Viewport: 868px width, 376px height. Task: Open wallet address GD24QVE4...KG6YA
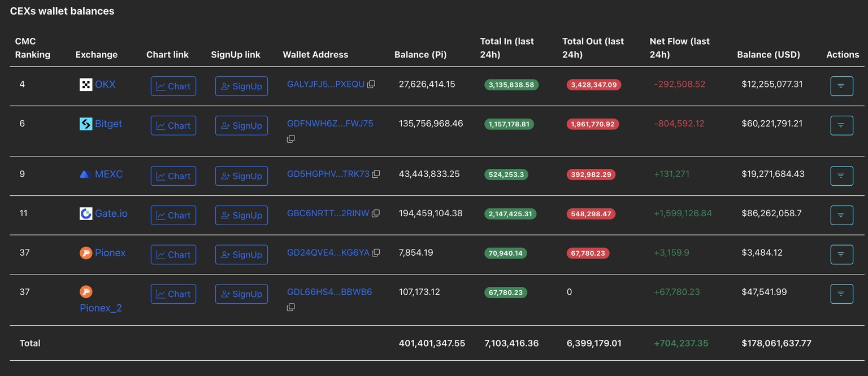tap(328, 253)
